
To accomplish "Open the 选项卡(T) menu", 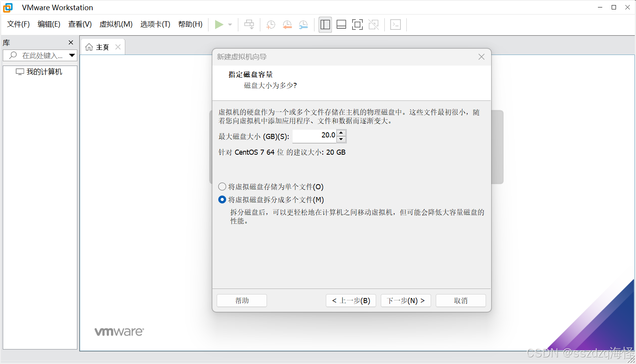I will (155, 24).
